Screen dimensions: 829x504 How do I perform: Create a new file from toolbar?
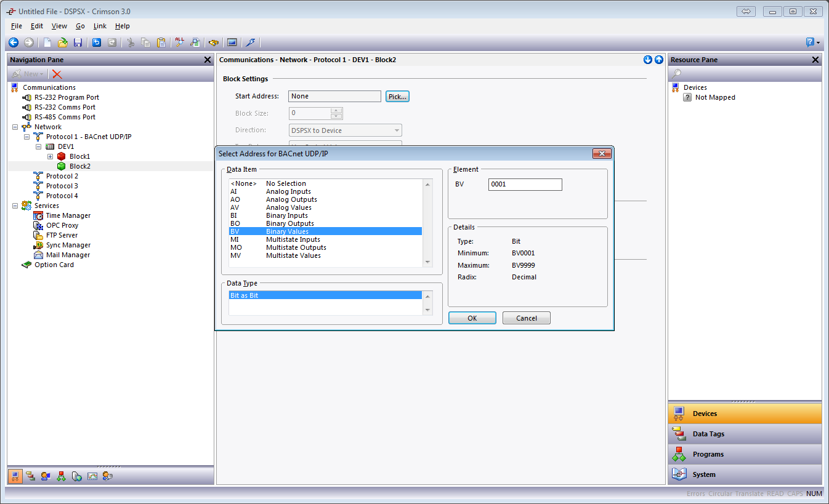pos(47,42)
